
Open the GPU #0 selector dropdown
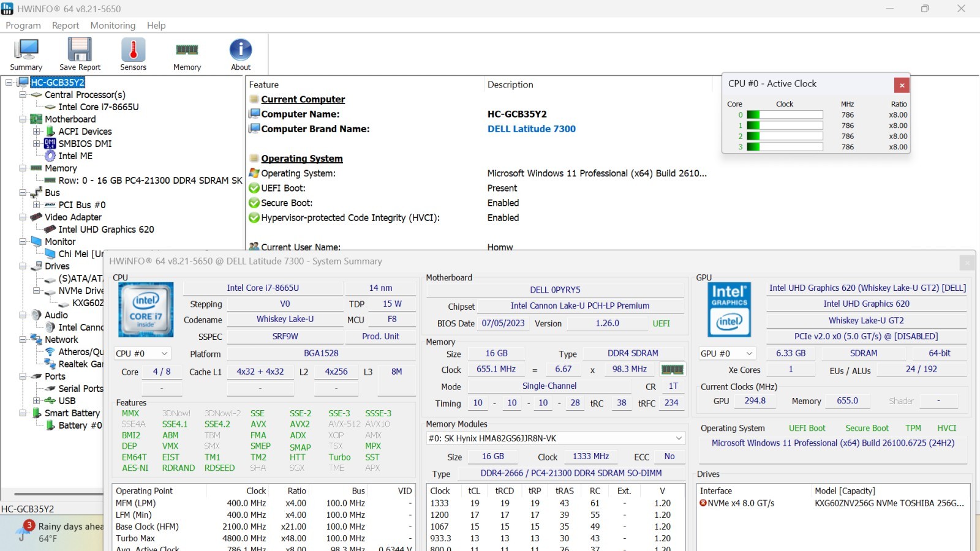[x=727, y=353]
